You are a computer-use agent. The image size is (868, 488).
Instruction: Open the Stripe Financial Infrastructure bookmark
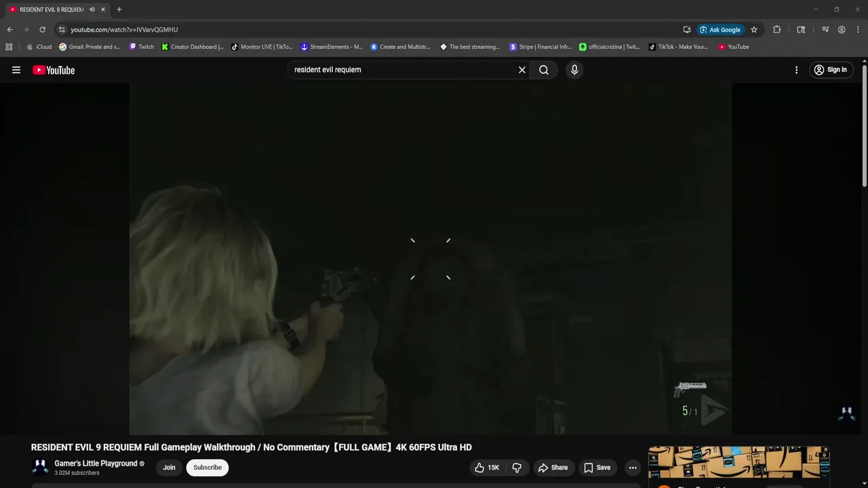pyautogui.click(x=540, y=47)
